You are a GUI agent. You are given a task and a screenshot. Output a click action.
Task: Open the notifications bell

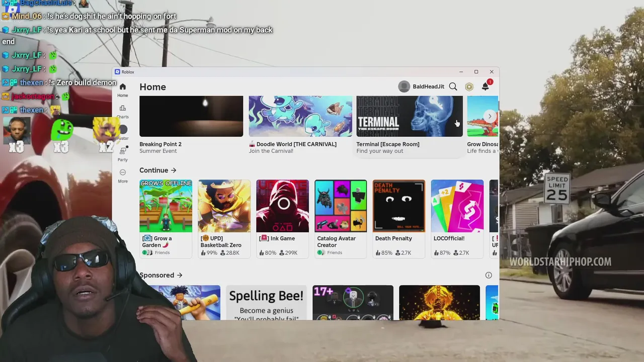coord(486,86)
